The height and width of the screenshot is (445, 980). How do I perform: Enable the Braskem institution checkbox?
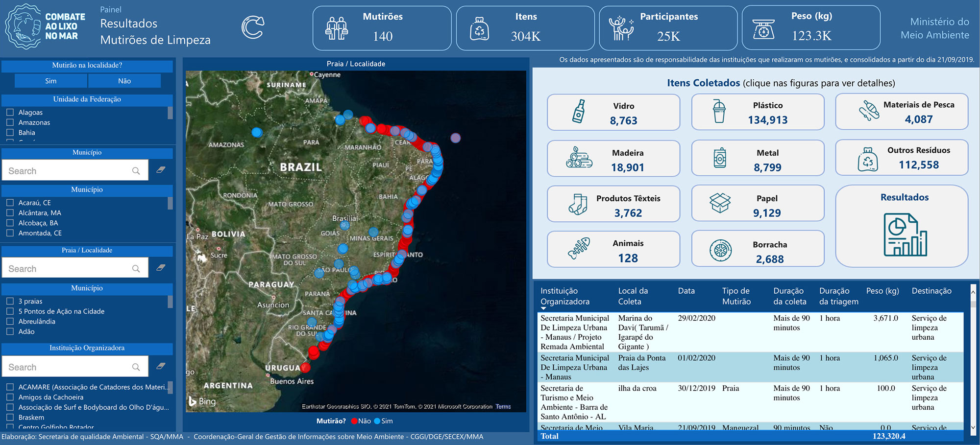[10, 418]
